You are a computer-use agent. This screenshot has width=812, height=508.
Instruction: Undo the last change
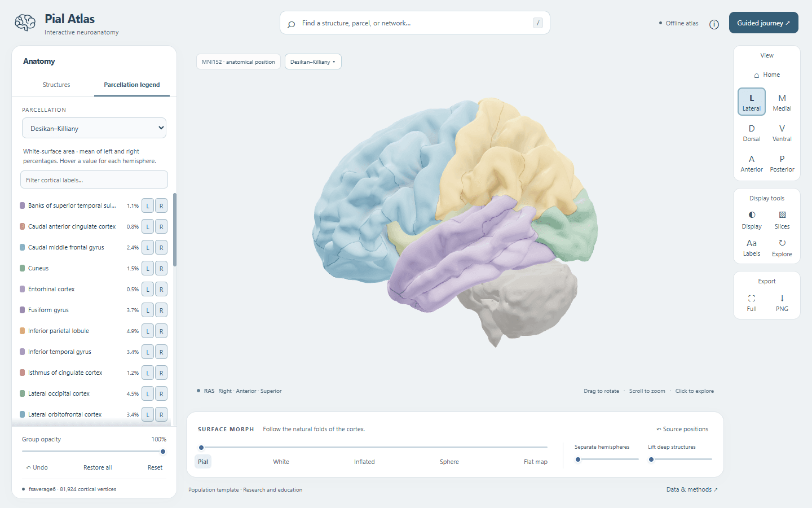click(x=37, y=467)
